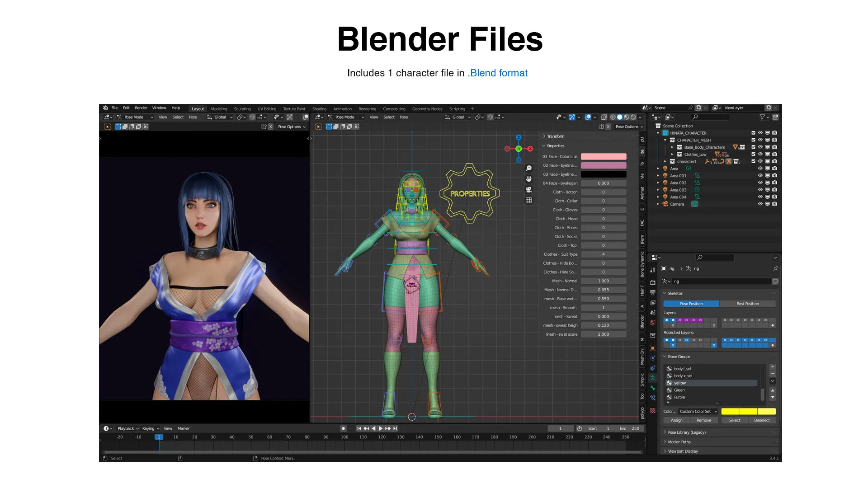Uncheck the Clothes_Low collection checkbox
868x488 pixels.
[753, 154]
